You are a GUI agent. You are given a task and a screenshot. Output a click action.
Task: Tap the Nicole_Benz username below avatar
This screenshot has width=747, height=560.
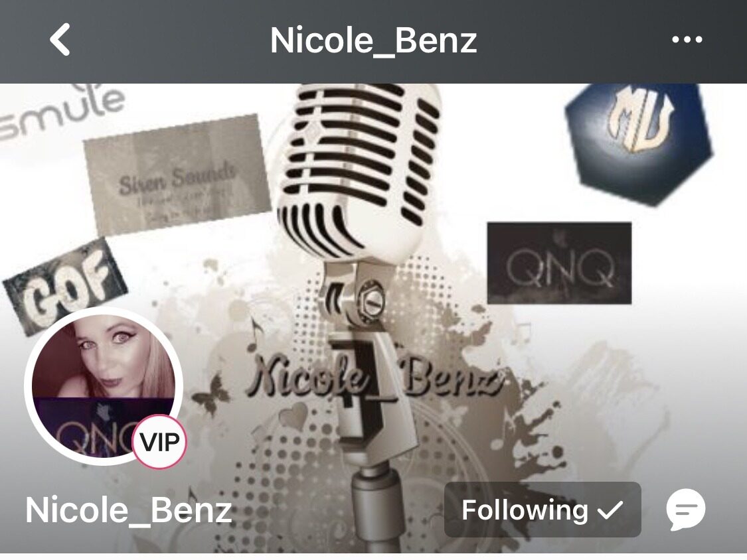[129, 510]
